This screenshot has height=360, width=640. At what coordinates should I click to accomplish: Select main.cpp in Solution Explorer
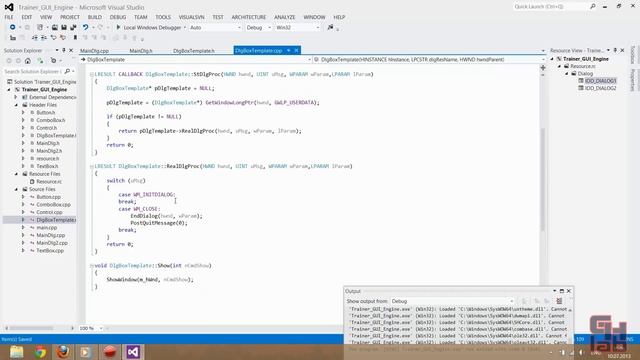click(x=47, y=228)
